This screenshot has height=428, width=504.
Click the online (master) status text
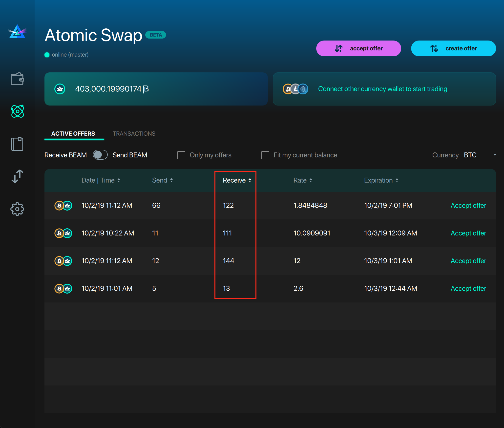click(x=70, y=55)
